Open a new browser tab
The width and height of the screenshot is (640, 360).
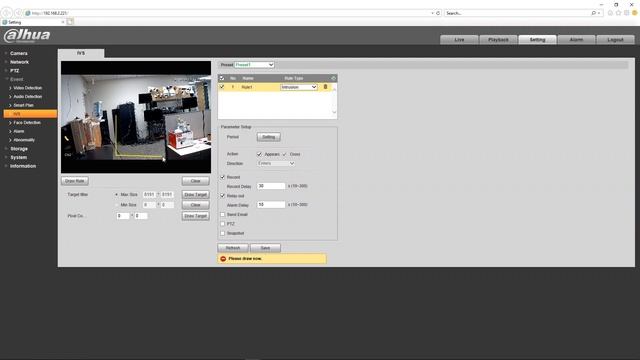pyautogui.click(x=70, y=22)
